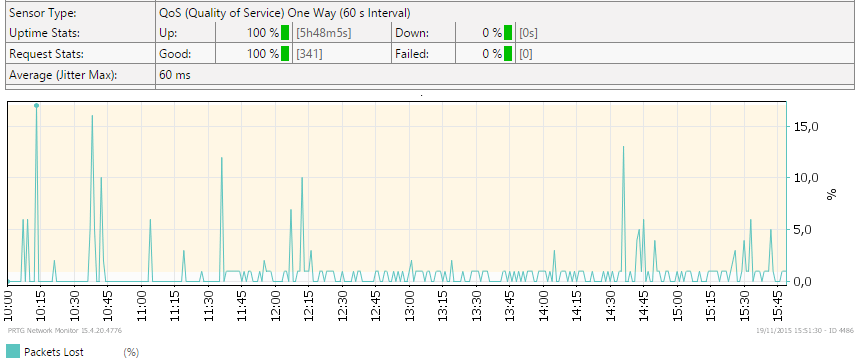Click the 'Packets Lost' legend label
The image size is (865, 364).
coord(54,352)
